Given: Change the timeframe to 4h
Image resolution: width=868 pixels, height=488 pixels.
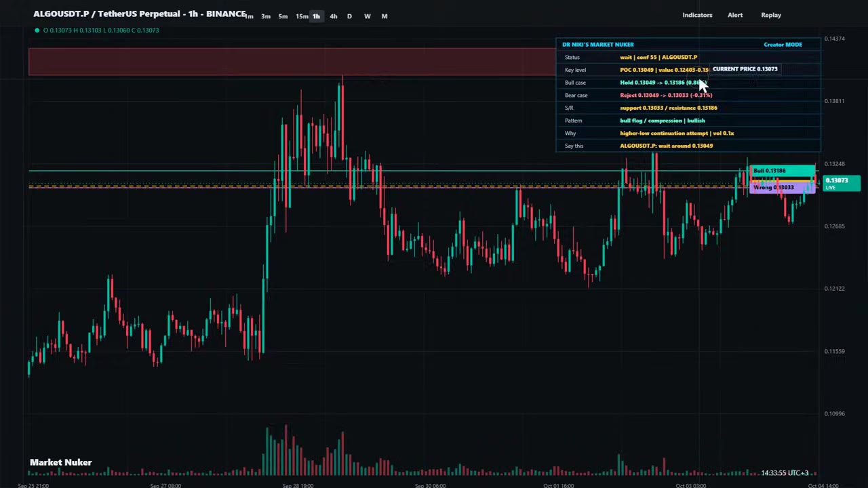Looking at the screenshot, I should point(333,16).
